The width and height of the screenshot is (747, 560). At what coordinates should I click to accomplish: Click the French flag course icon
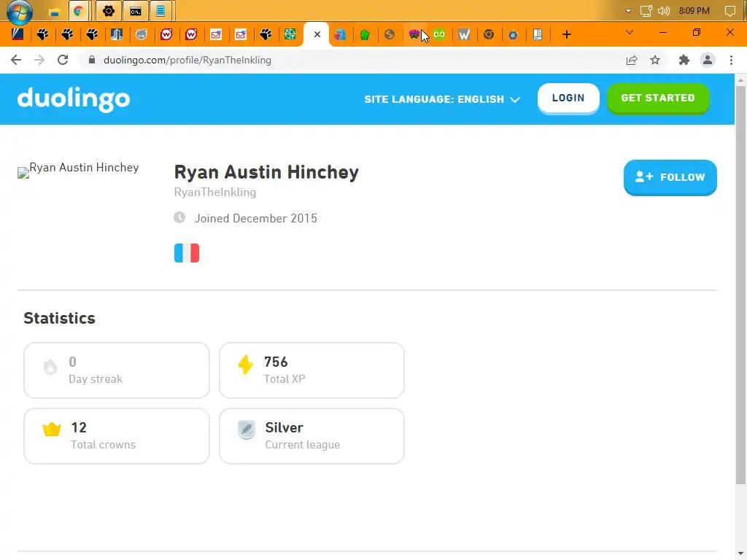click(x=187, y=253)
